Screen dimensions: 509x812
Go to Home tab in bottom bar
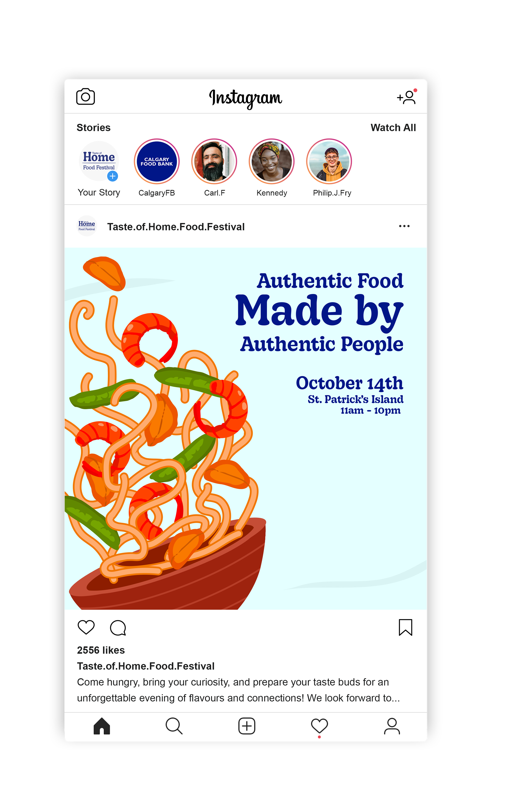point(102,726)
